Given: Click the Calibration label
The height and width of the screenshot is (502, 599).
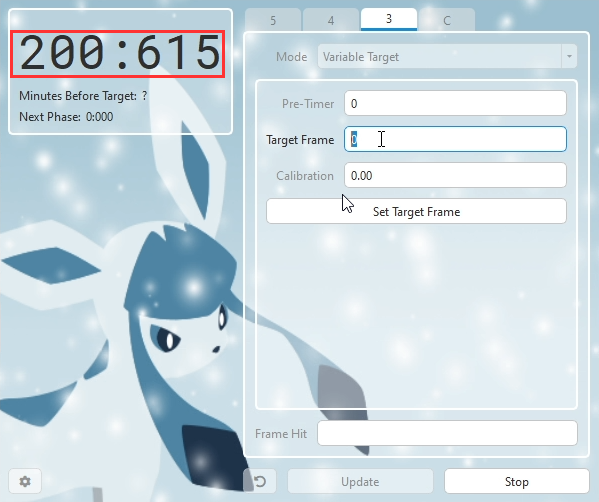Looking at the screenshot, I should pyautogui.click(x=305, y=176).
